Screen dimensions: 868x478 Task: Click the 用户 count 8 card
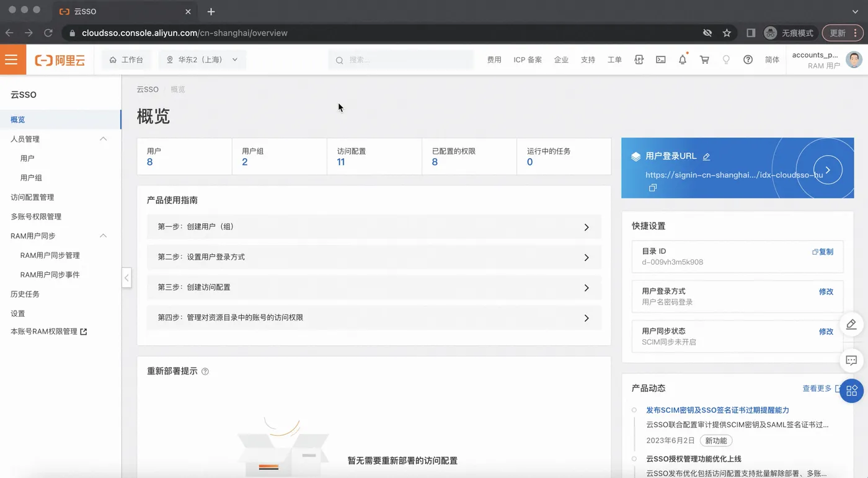coord(184,156)
